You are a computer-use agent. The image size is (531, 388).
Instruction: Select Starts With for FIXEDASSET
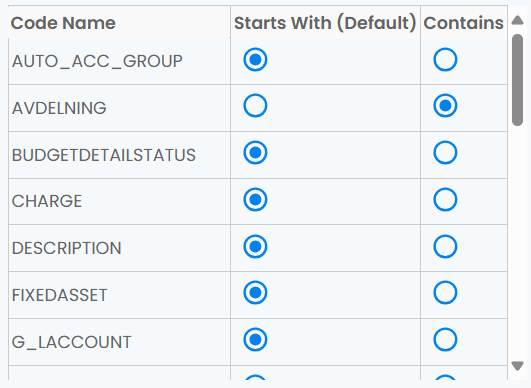[x=255, y=293]
